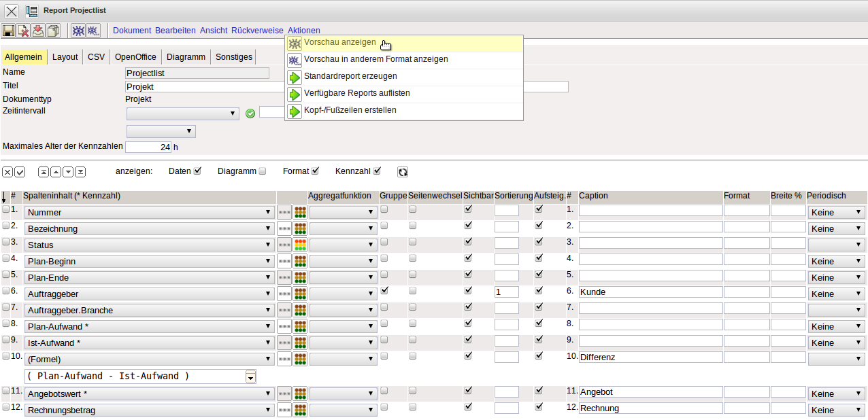The image size is (868, 420).
Task: Click the refresh icon next to Kennzahl
Action: 403,172
